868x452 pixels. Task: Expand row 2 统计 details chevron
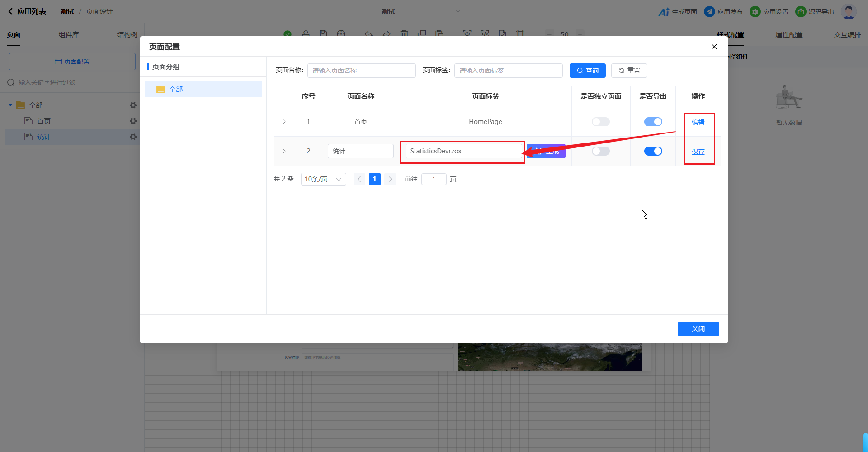pos(284,151)
